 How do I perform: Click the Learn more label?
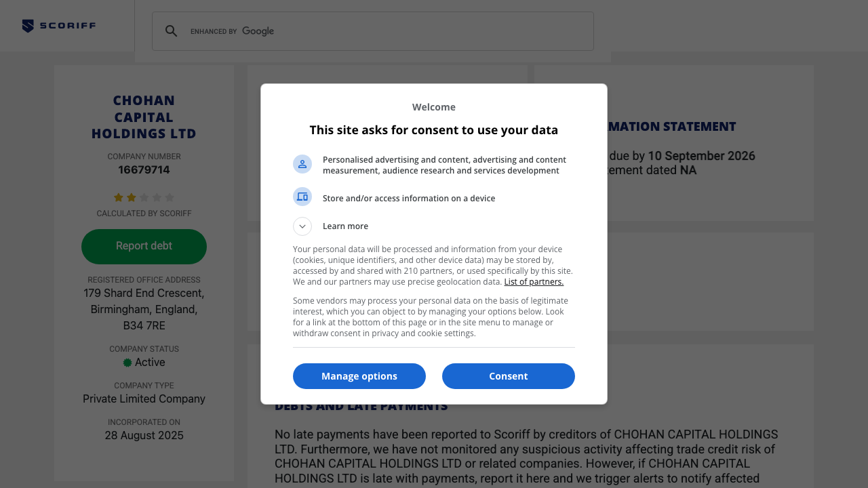coord(345,226)
